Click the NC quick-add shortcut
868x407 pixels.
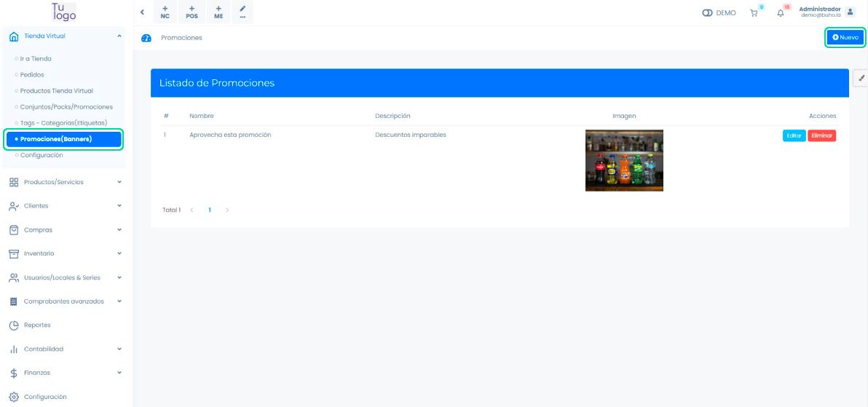point(165,12)
